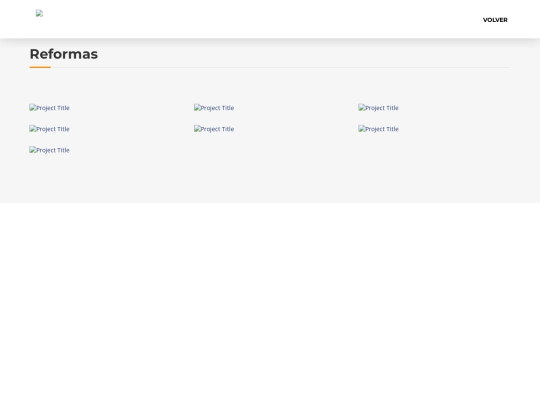Open the third-row Project Title thumbnail
Viewport: 540px width, 405px height.
49,150
